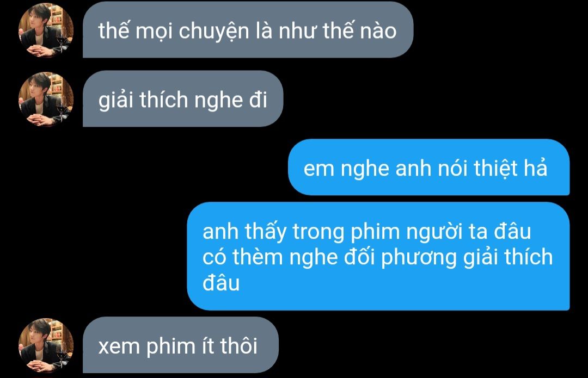The width and height of the screenshot is (588, 378).
Task: Click the word "giải" in the second gray bubble
Action: [x=116, y=101]
